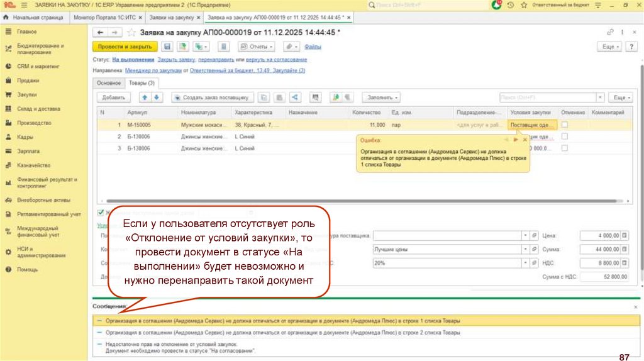
Task: Click the Закрыть заявку link
Action: (x=176, y=60)
